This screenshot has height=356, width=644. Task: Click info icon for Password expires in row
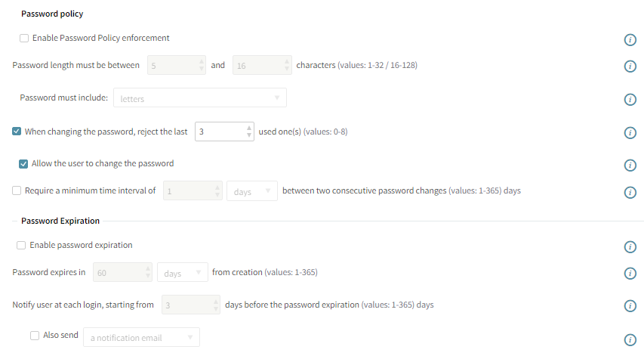(630, 274)
